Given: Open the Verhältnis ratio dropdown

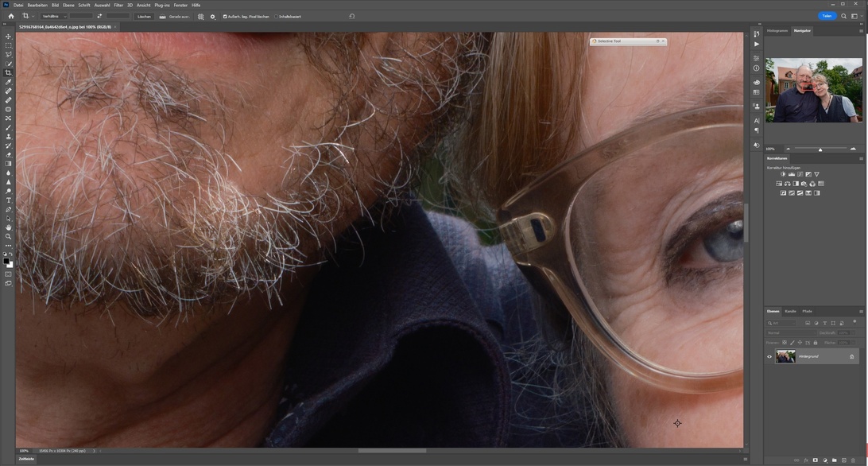Looking at the screenshot, I should click(x=53, y=16).
